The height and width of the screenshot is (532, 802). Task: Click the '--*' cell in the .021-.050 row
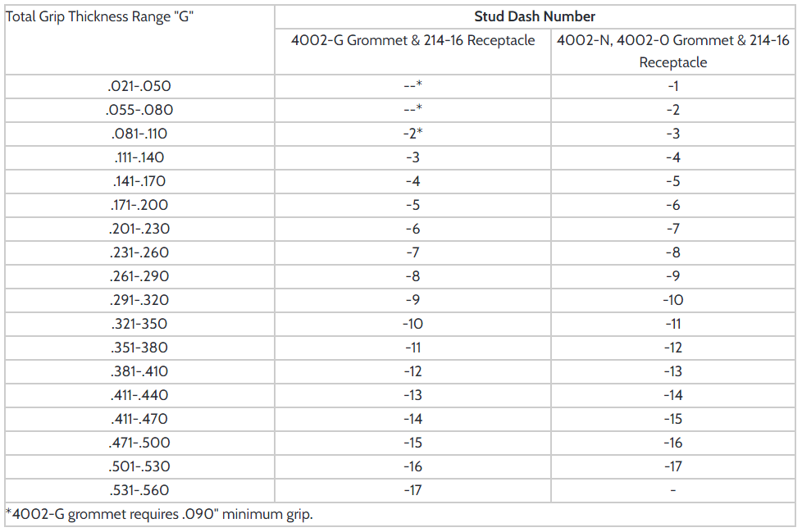coord(412,85)
